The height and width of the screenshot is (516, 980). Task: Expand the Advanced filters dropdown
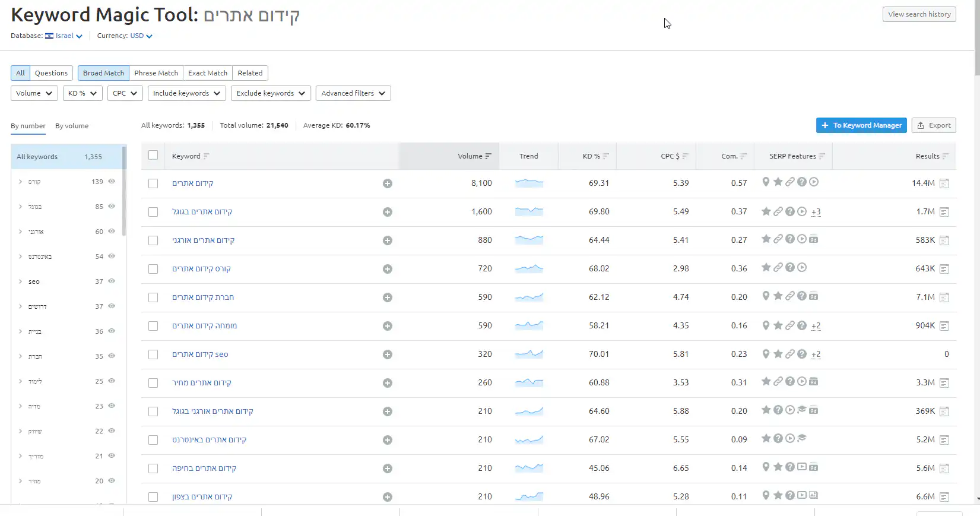tap(353, 93)
